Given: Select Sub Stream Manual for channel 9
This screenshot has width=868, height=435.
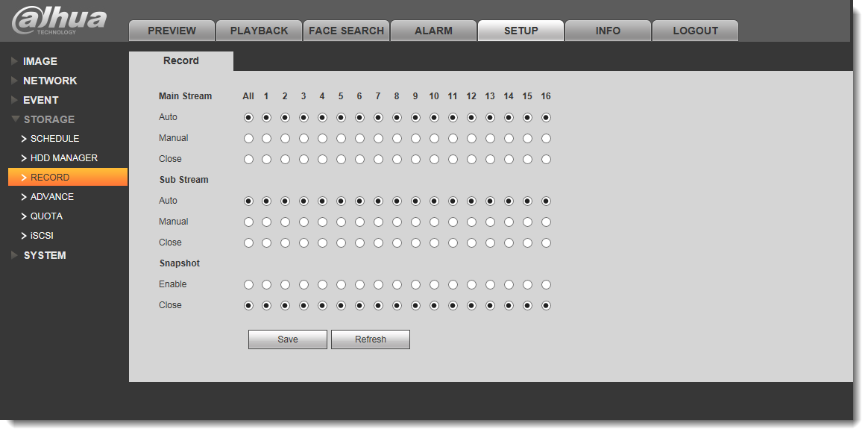Looking at the screenshot, I should [416, 222].
